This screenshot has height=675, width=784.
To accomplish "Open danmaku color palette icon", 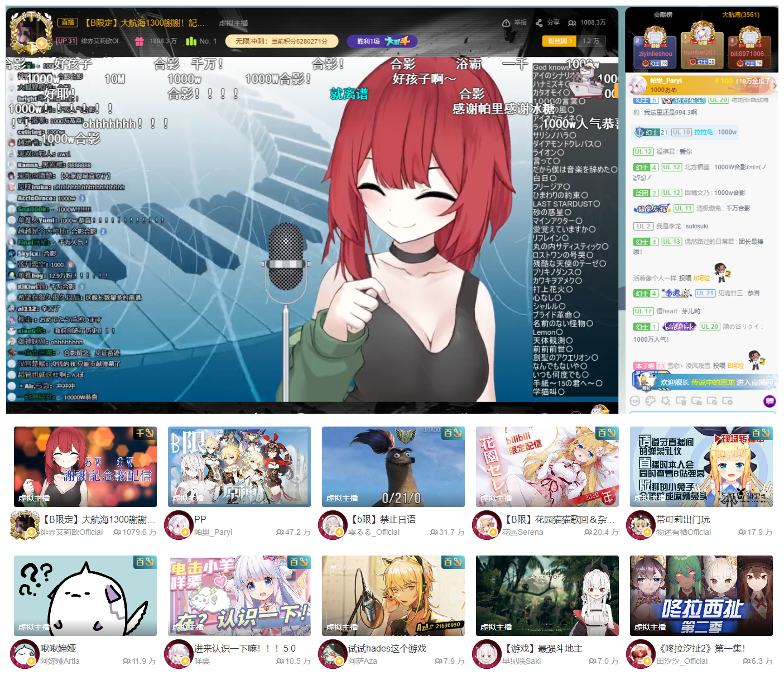I will [x=650, y=400].
